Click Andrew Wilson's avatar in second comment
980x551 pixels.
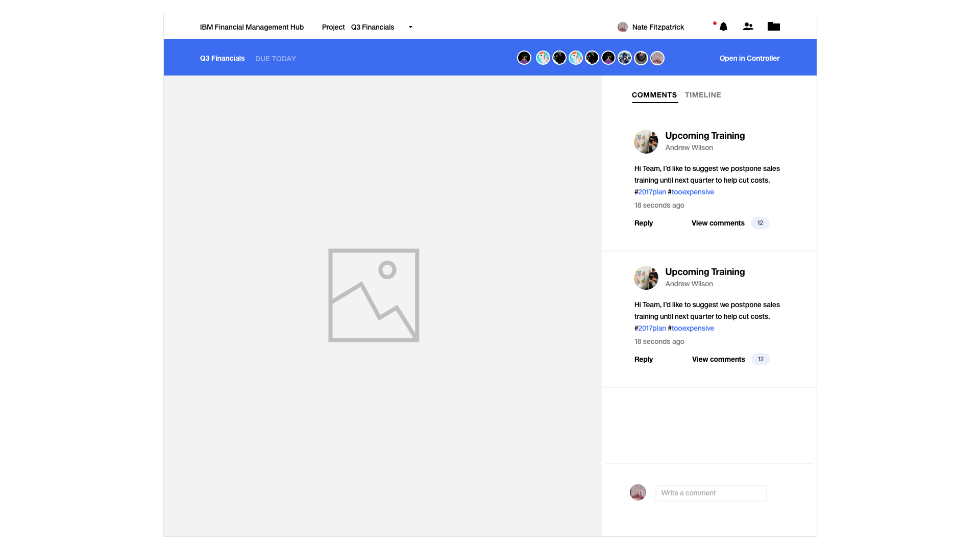pos(646,278)
